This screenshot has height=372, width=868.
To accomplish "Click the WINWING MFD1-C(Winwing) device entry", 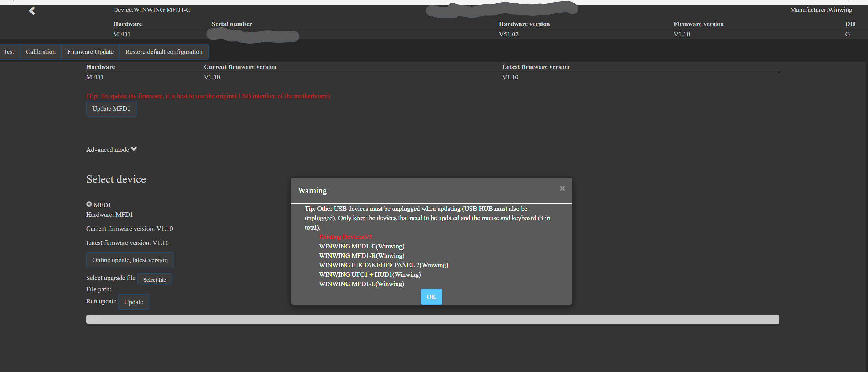I will (x=362, y=246).
